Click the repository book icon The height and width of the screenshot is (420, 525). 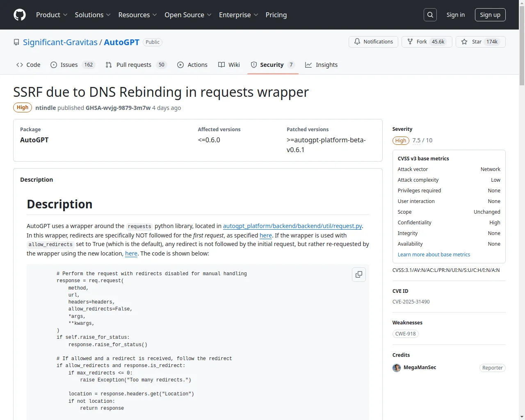[16, 42]
